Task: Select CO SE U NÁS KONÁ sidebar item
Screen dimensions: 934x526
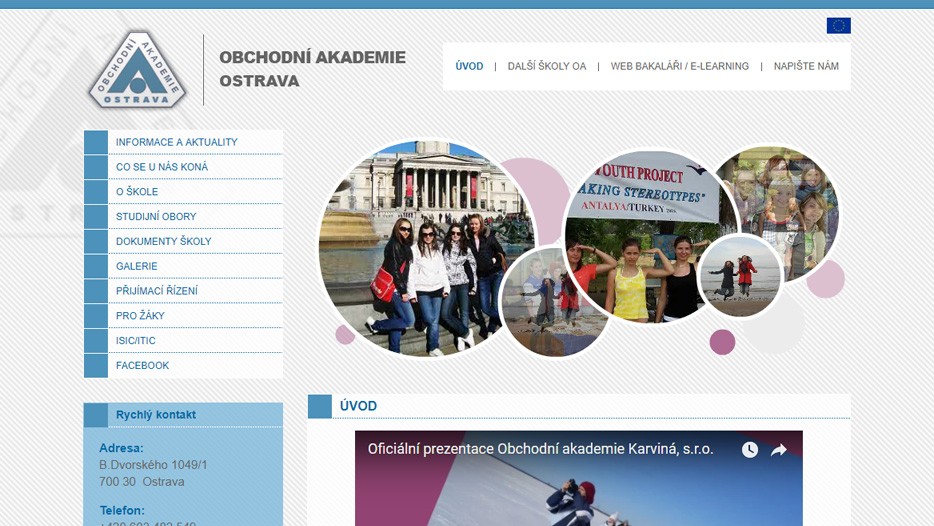Action: [183, 167]
